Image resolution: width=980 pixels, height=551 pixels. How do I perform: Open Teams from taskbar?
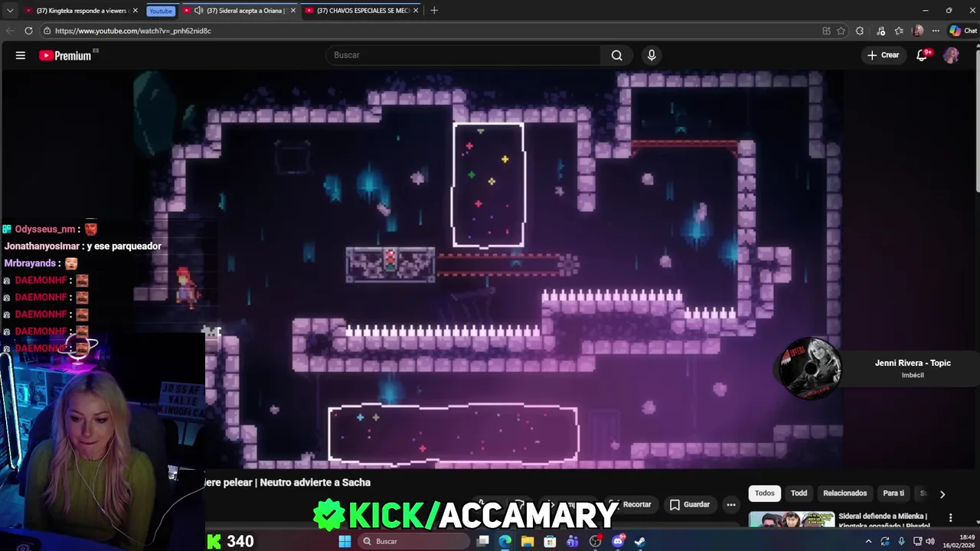coord(573,541)
